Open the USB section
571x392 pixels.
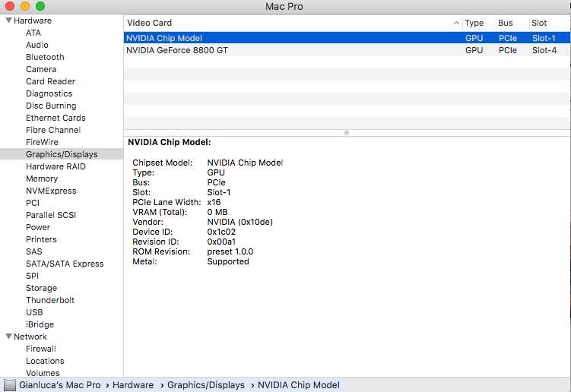pos(34,312)
